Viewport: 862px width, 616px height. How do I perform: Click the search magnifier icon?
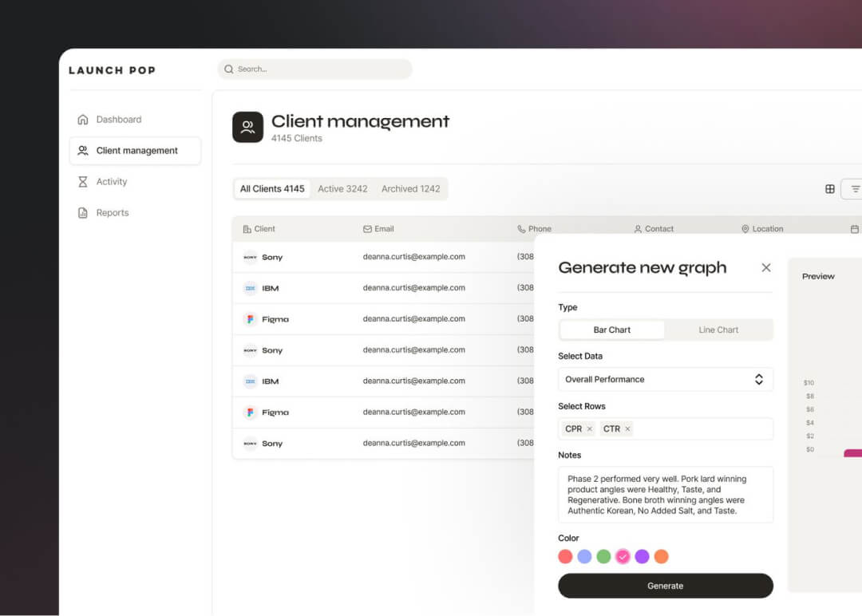coord(229,69)
